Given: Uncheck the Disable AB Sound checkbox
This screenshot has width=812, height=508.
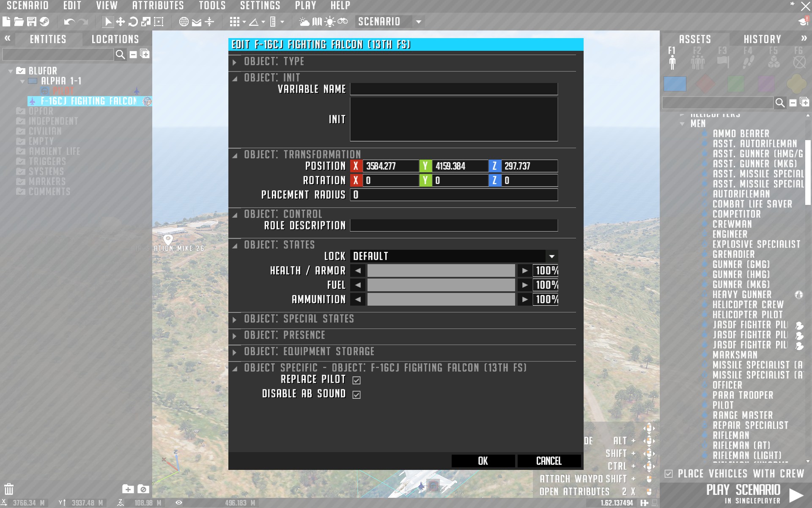Looking at the screenshot, I should pyautogui.click(x=357, y=395).
